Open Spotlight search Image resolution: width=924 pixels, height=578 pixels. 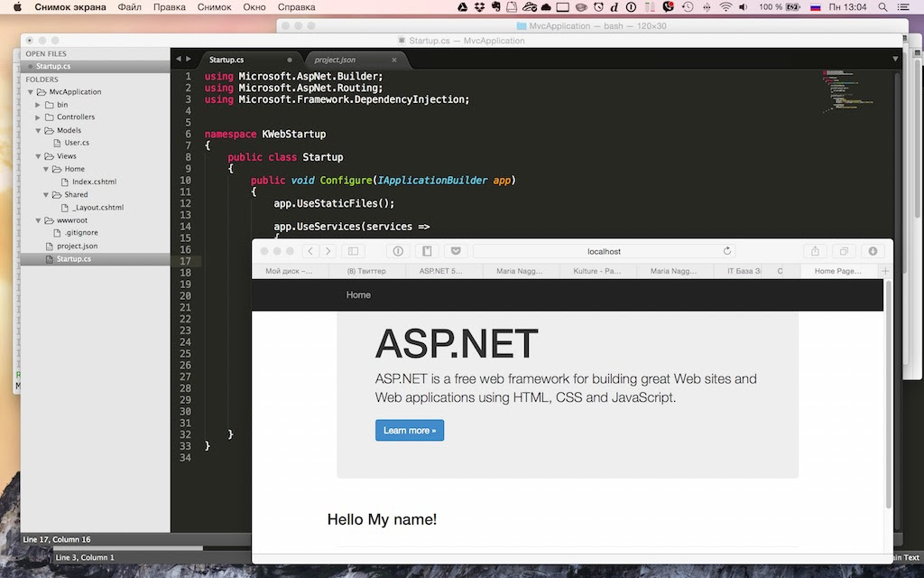[x=882, y=7]
